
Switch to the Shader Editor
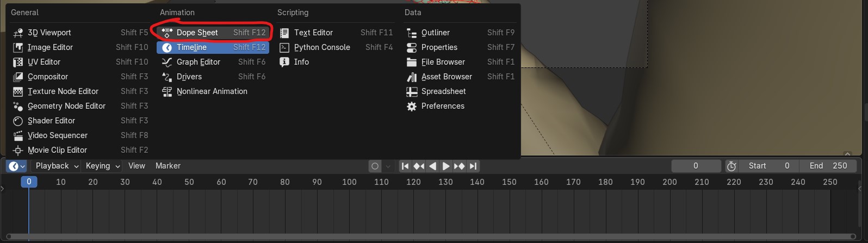(x=51, y=121)
